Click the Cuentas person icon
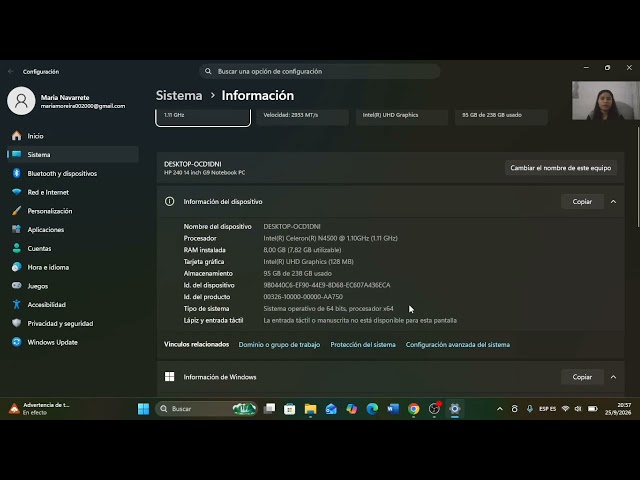 (17, 248)
